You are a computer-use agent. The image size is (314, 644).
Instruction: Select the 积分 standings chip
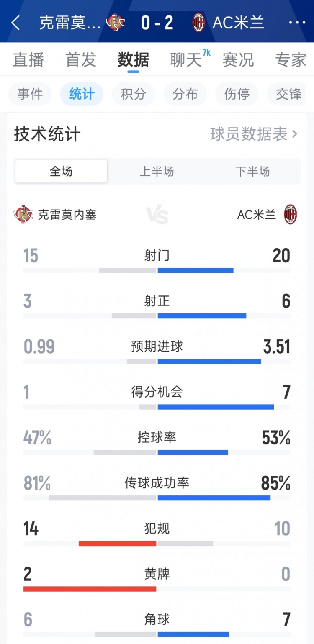tap(133, 94)
